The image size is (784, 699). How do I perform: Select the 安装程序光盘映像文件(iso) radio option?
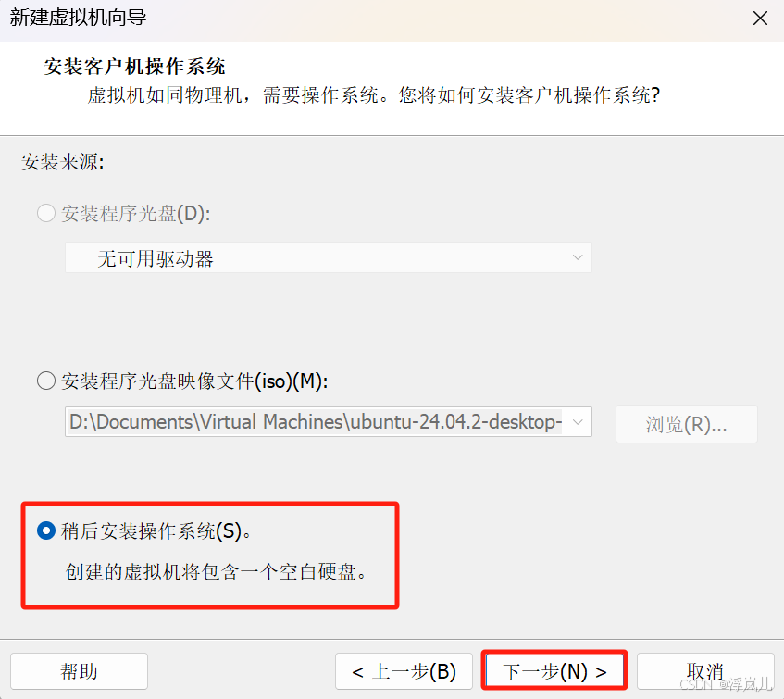point(46,381)
